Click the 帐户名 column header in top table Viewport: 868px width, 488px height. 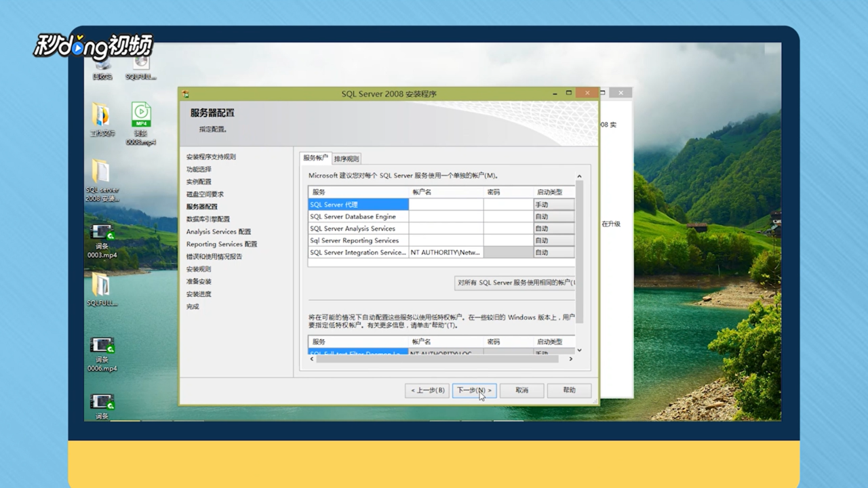(x=446, y=192)
